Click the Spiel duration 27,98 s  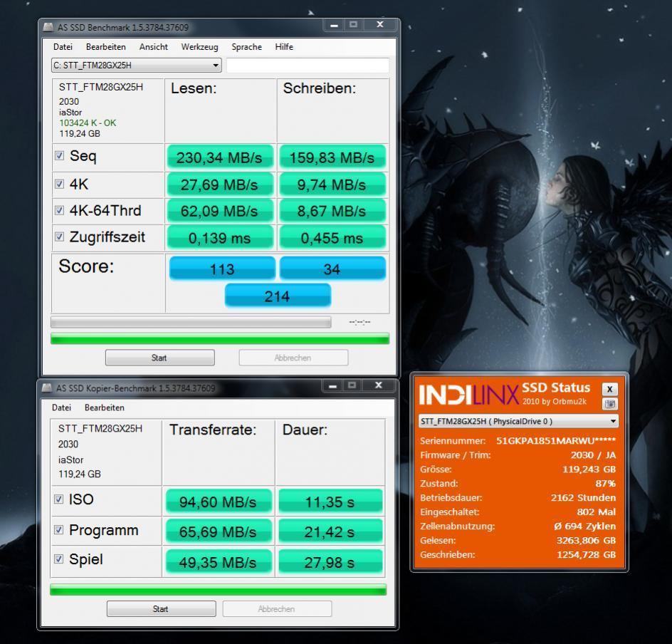pos(330,562)
